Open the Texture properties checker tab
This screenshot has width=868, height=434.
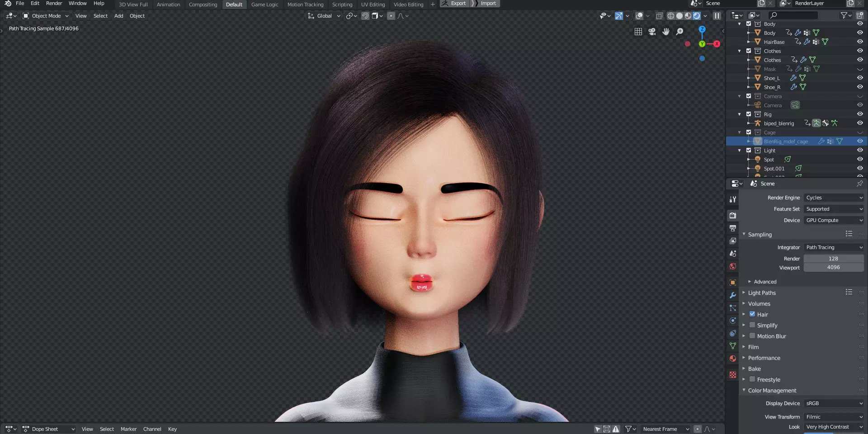(x=733, y=375)
